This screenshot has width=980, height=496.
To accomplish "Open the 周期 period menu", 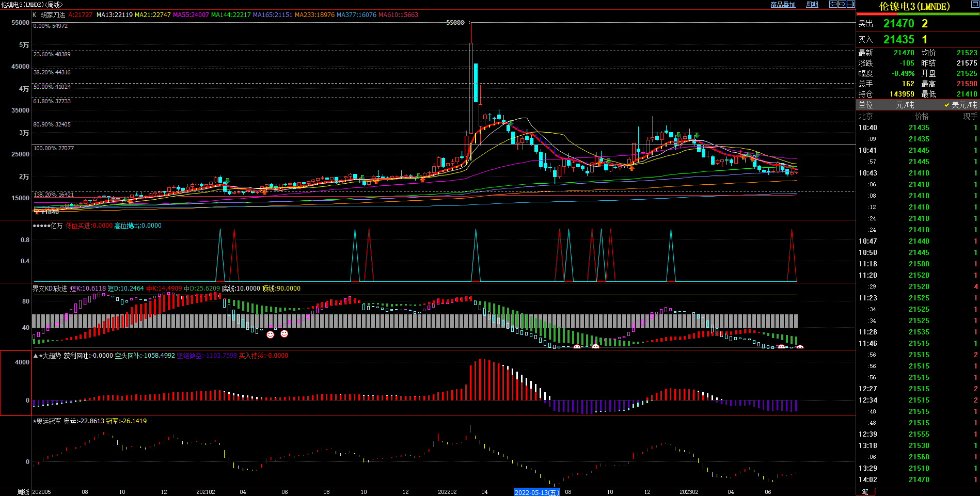I will click(x=812, y=5).
